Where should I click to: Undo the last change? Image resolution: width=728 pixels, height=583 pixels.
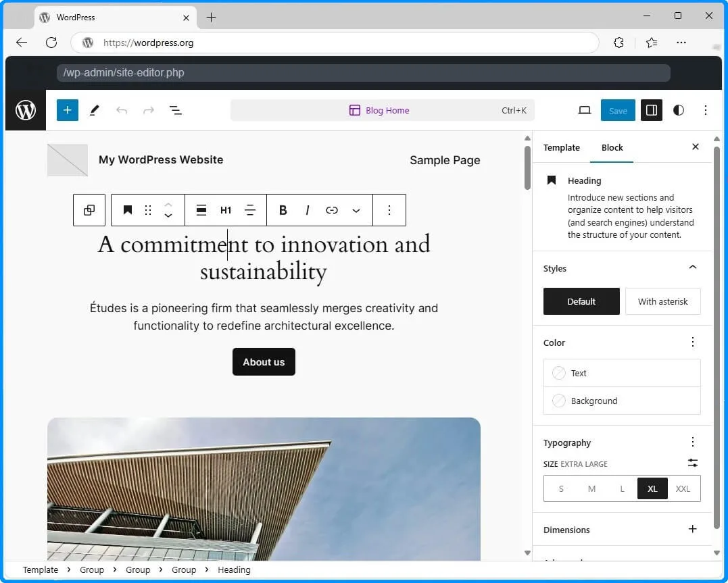122,110
